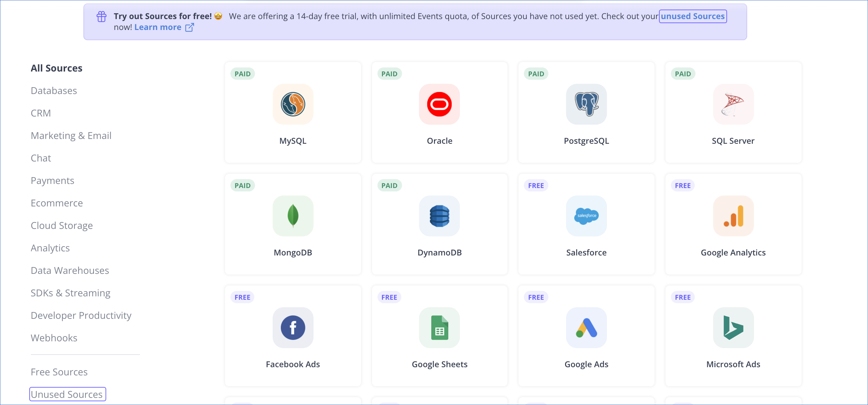
Task: Click the Ecommerce category tab
Action: [57, 203]
